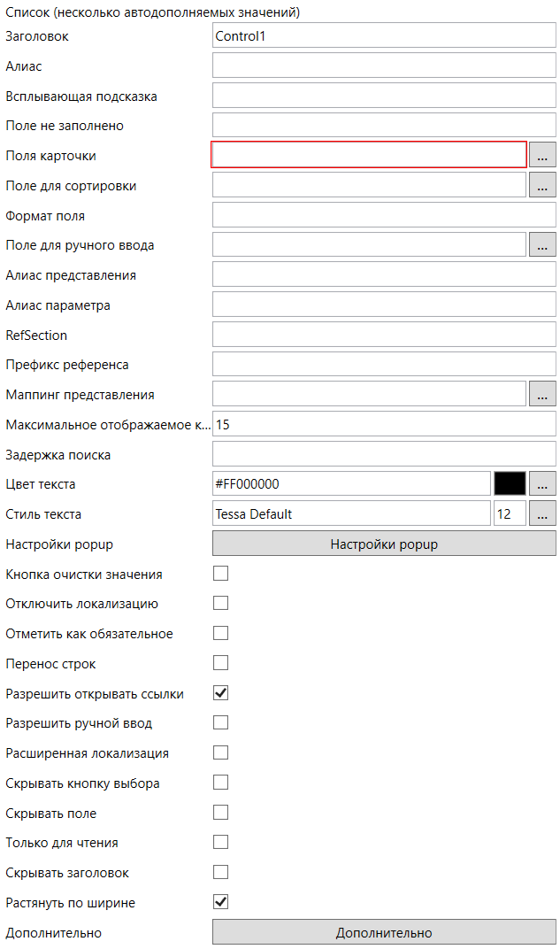Click ellipsis beside Поле для ручного ввода
Viewport: 560px width, 949px height.
point(542,245)
